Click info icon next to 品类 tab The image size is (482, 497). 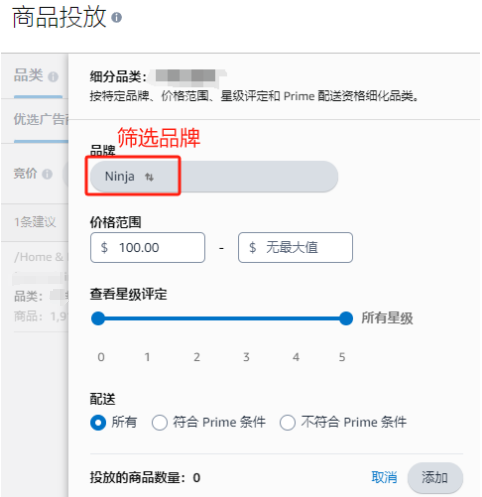(53, 77)
